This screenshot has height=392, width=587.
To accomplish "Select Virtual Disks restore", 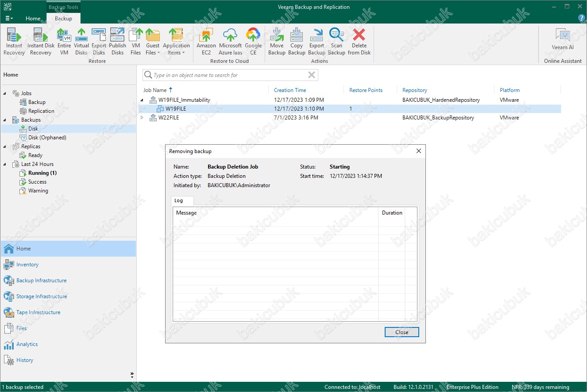I will point(81,42).
